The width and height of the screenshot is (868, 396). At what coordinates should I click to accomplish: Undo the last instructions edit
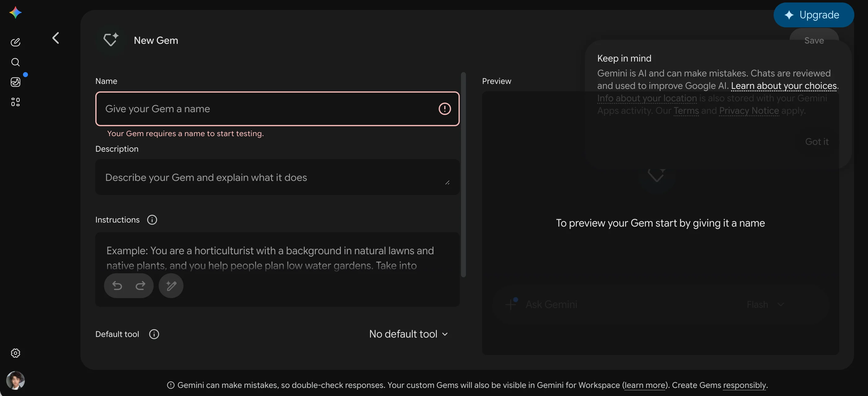click(x=117, y=286)
